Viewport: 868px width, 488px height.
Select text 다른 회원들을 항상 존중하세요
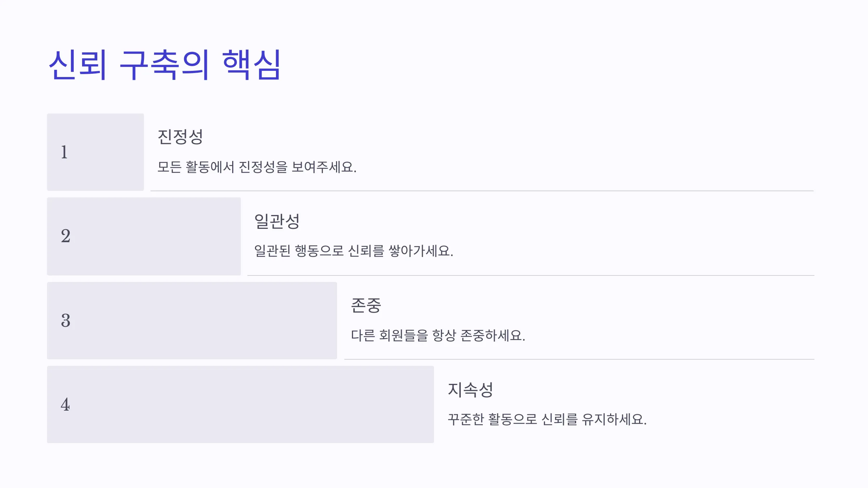(x=438, y=335)
